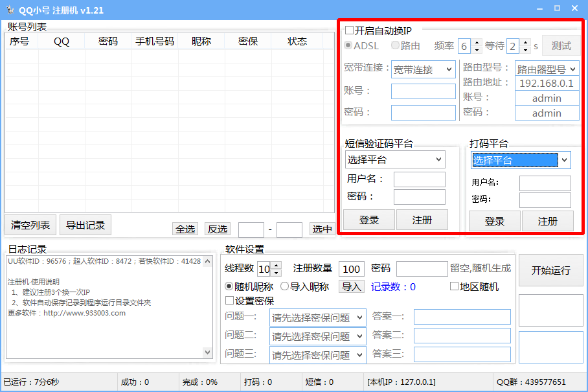This screenshot has width=588, height=392.
Task: Click 注册 under 打码平台
Action: pos(547,221)
